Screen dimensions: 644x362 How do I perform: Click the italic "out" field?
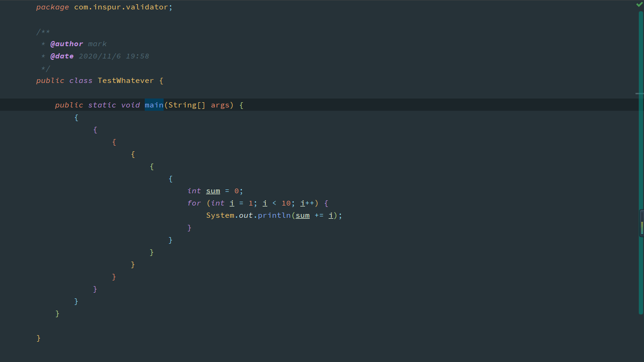pos(246,215)
